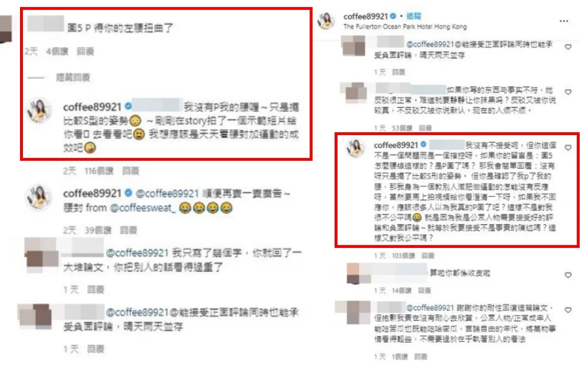Reply to the 大堆論文 comment
Screen dimensions: 588x366
coord(96,290)
